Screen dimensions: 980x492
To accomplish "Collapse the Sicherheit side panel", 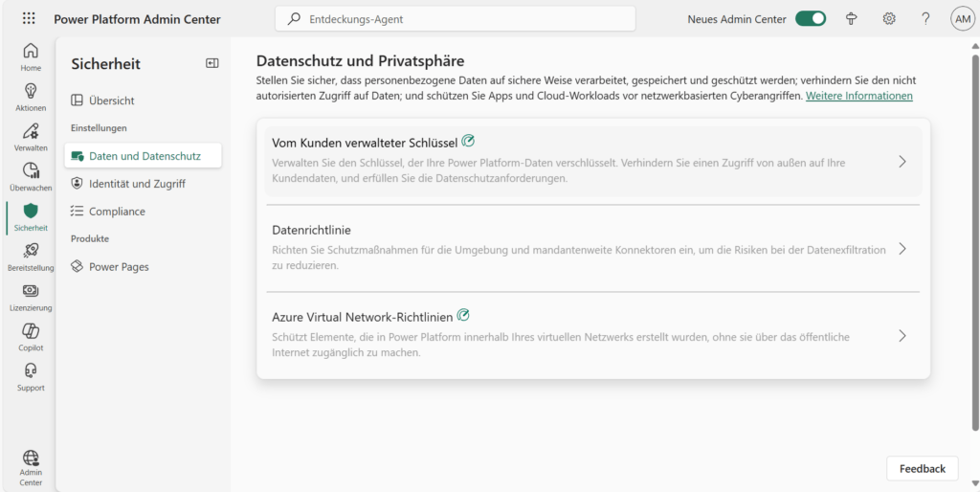I will [212, 63].
